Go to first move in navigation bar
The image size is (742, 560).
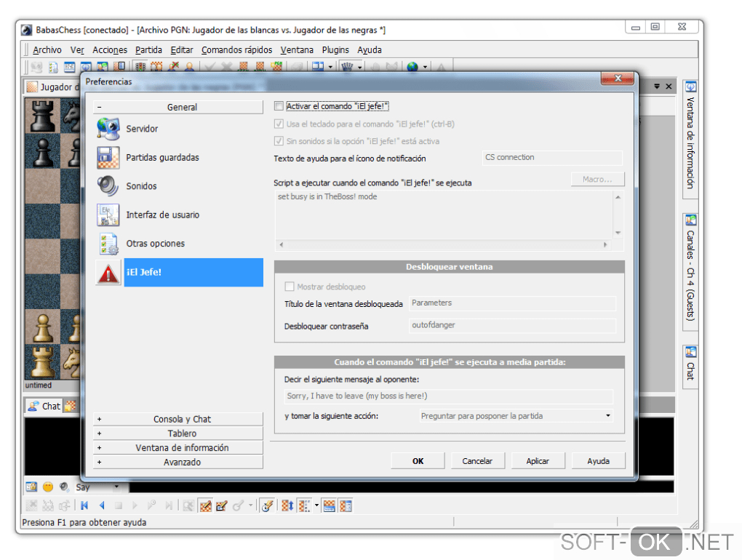(x=84, y=505)
